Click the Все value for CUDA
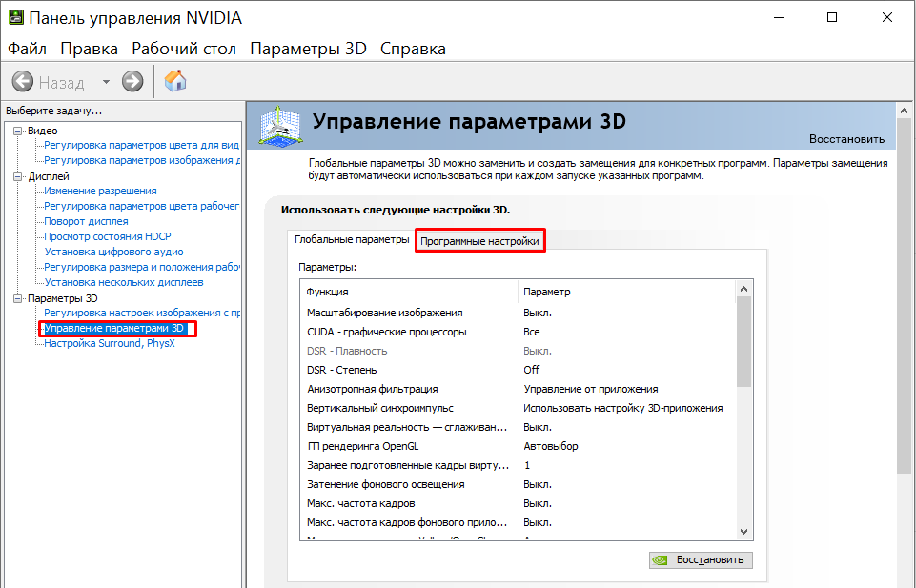Image resolution: width=916 pixels, height=588 pixels. pyautogui.click(x=532, y=332)
